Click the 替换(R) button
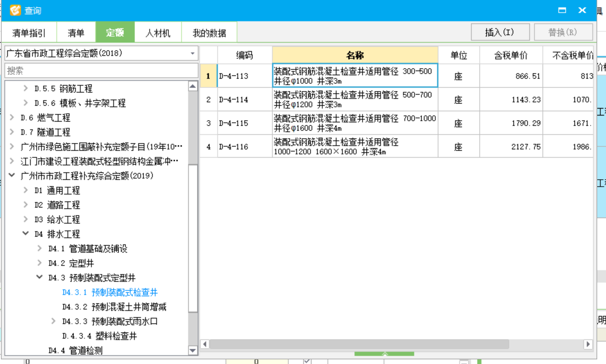 coord(563,32)
